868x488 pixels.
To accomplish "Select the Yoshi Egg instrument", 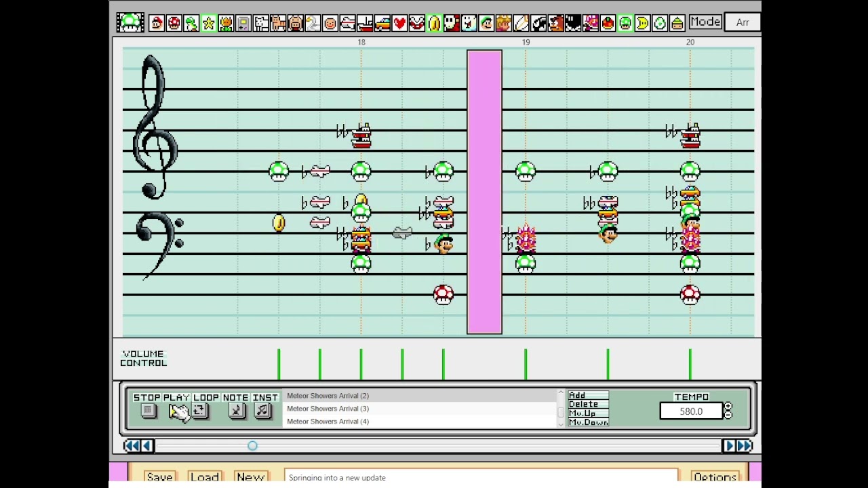I will (x=660, y=23).
